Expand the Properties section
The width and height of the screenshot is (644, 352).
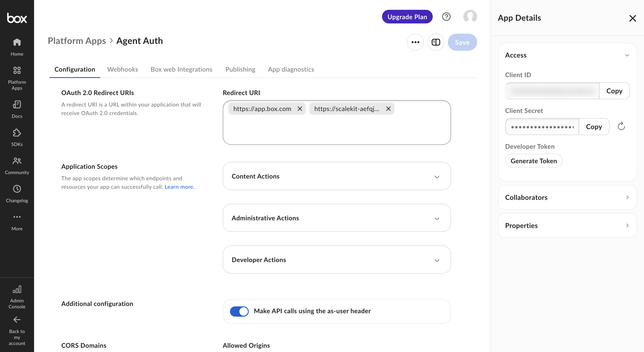(x=567, y=225)
